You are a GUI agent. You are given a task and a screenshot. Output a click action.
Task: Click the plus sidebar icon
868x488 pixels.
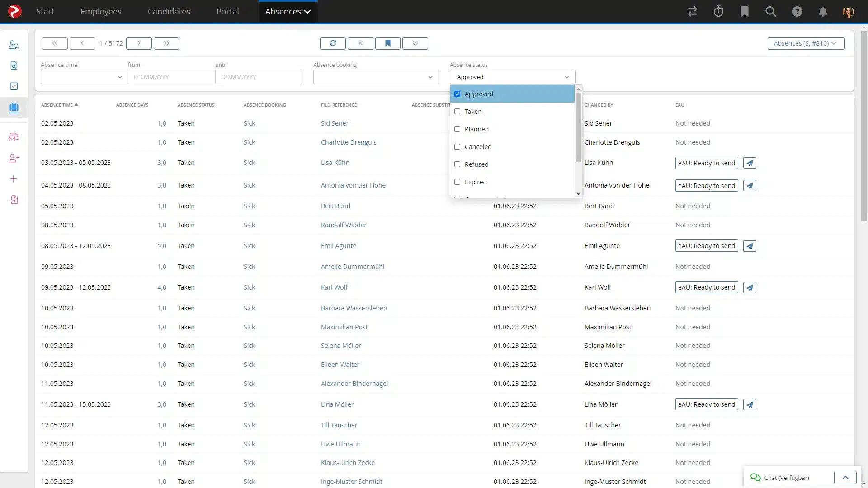click(14, 179)
